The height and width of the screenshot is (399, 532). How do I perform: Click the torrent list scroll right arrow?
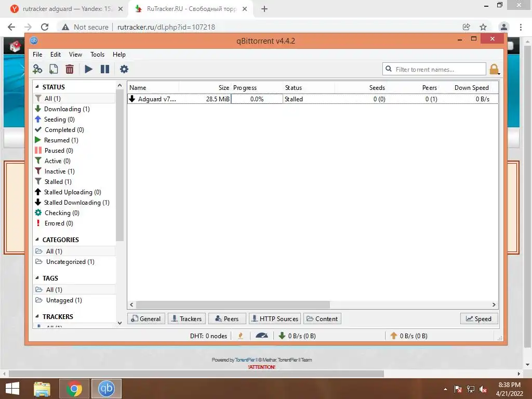(494, 304)
